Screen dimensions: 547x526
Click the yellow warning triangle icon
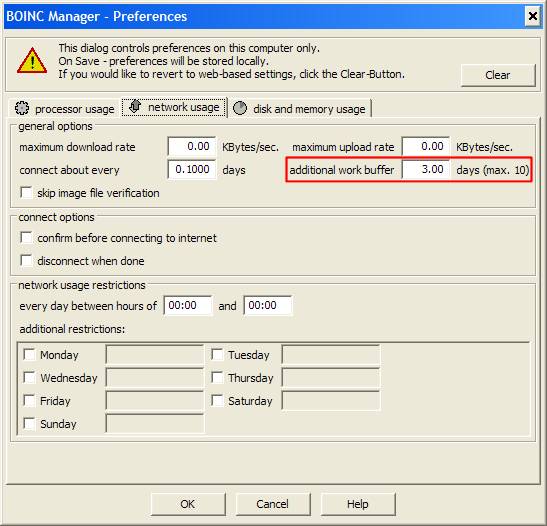point(32,61)
